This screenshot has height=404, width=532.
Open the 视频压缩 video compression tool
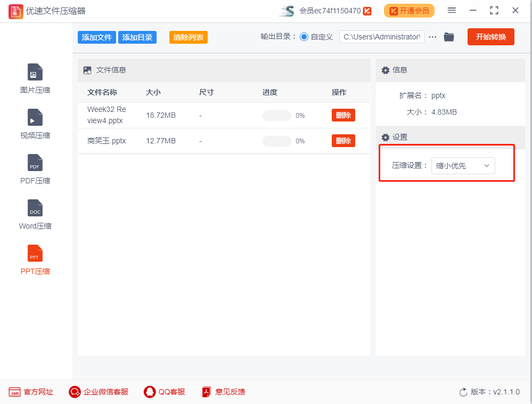pyautogui.click(x=35, y=117)
